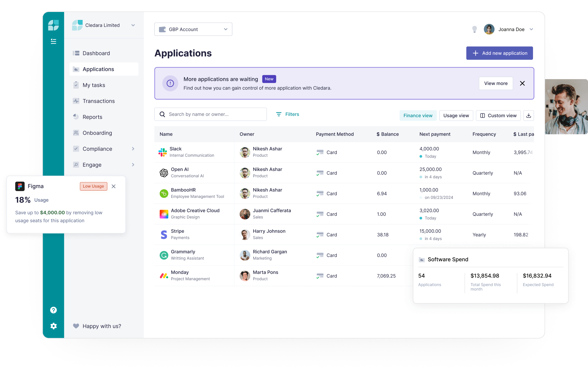588x379 pixels.
Task: Open the help question mark icon
Action: click(53, 310)
